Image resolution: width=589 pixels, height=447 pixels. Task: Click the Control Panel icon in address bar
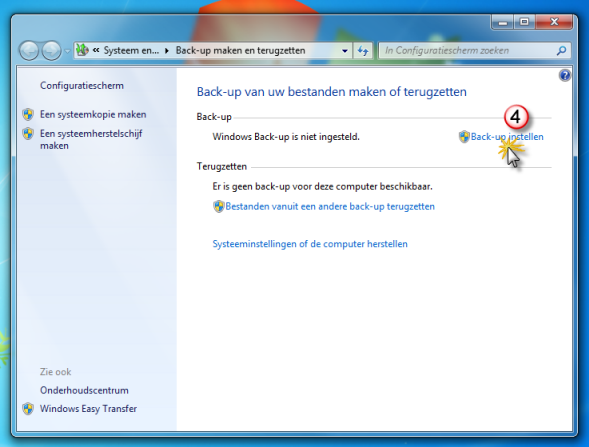tap(82, 50)
